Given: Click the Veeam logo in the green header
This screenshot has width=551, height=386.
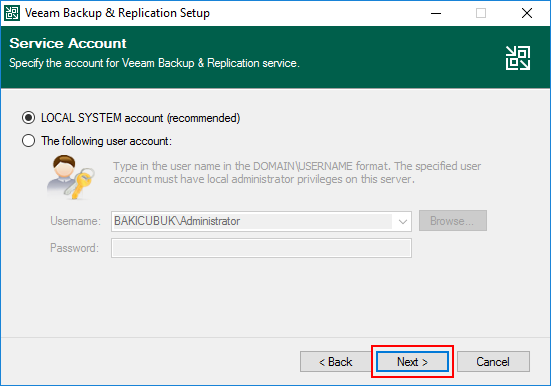Looking at the screenshot, I should 518,58.
